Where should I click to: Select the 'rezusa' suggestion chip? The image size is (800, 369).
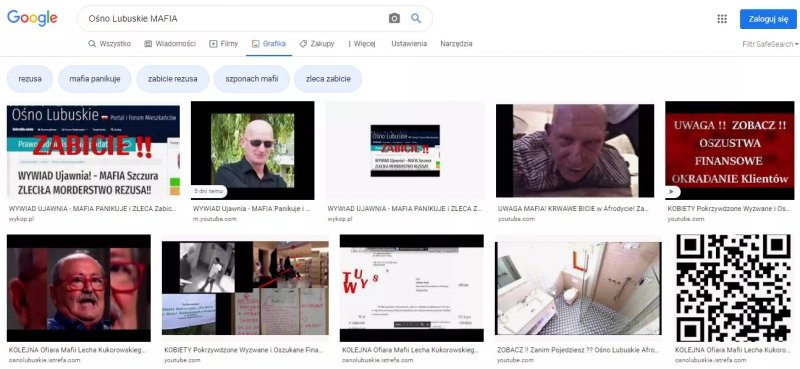pyautogui.click(x=30, y=79)
